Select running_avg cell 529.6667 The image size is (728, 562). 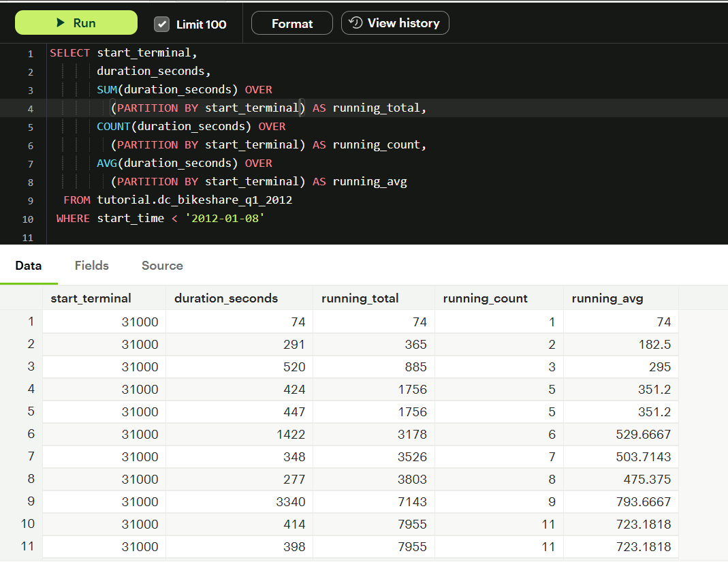point(621,435)
